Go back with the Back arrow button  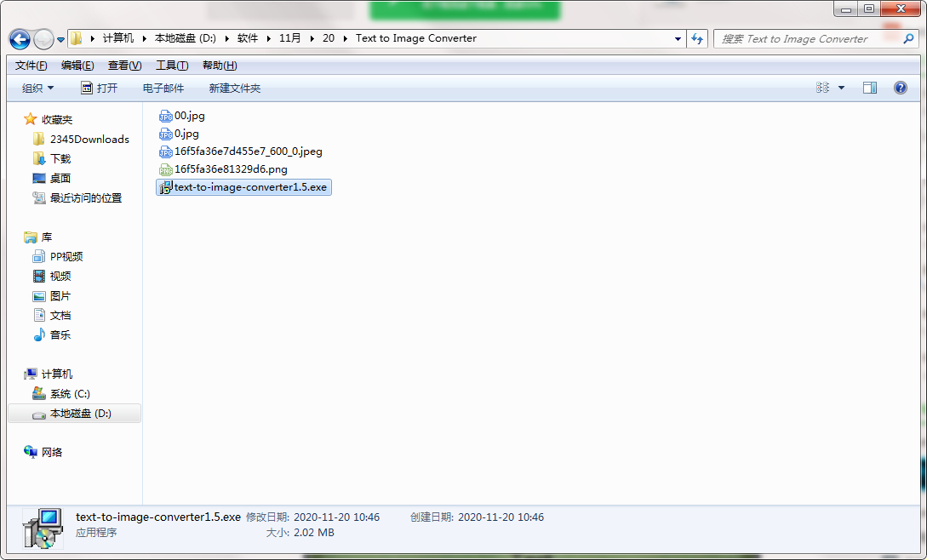point(20,40)
